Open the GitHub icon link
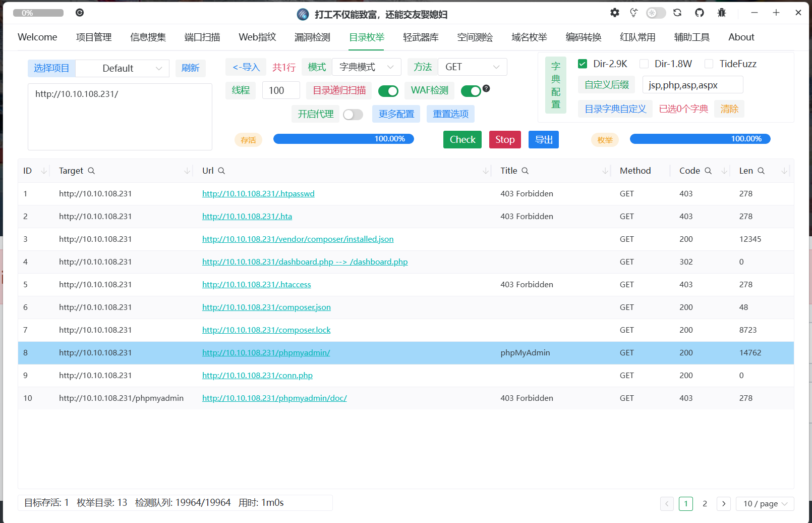This screenshot has height=523, width=812. coord(700,13)
